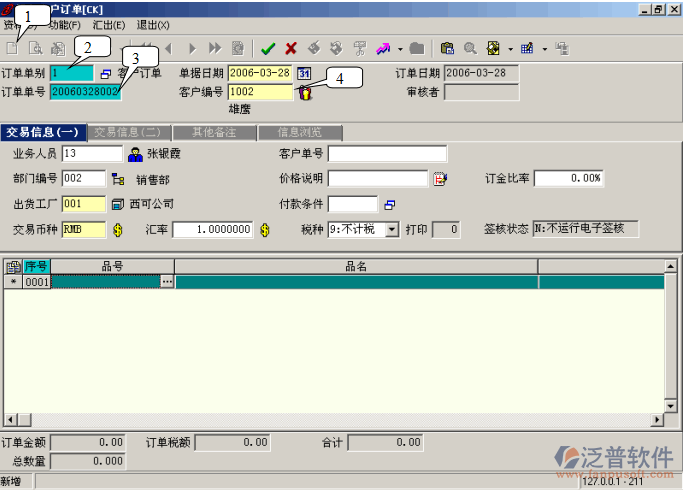
Task: Switch to the 信息浏览 tab
Action: coord(300,133)
